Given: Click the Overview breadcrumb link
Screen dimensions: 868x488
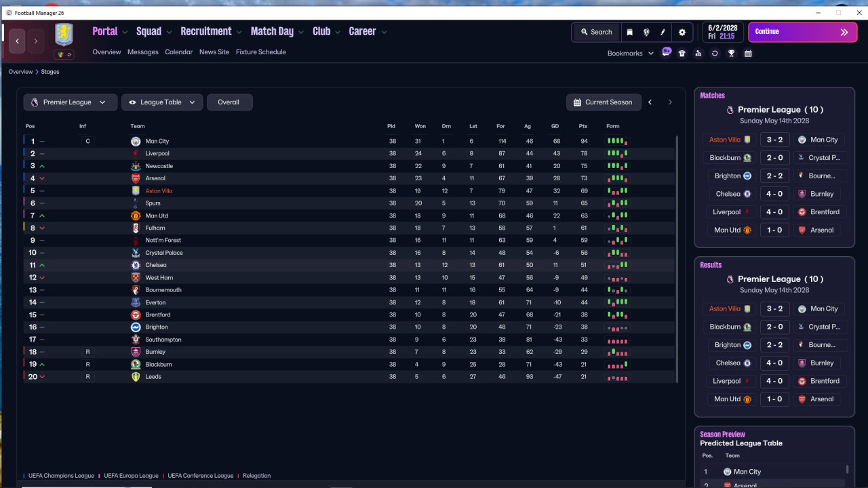Looking at the screenshot, I should click(20, 72).
